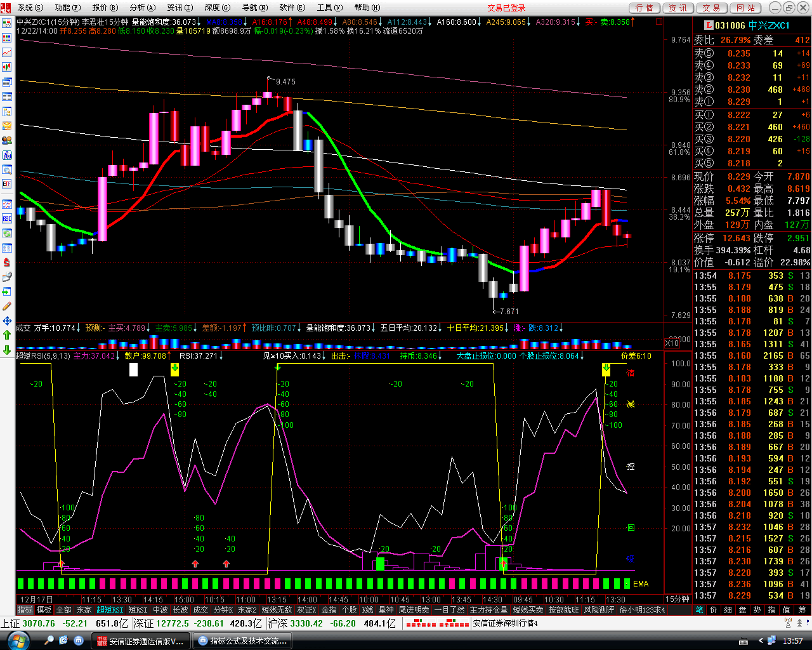
Task: Open the 报价(B) menu
Action: (105, 8)
